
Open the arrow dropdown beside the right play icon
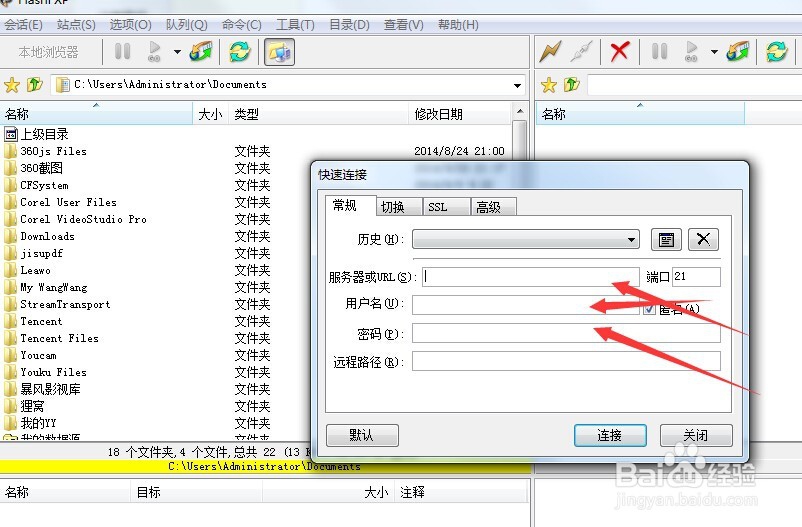click(x=714, y=52)
